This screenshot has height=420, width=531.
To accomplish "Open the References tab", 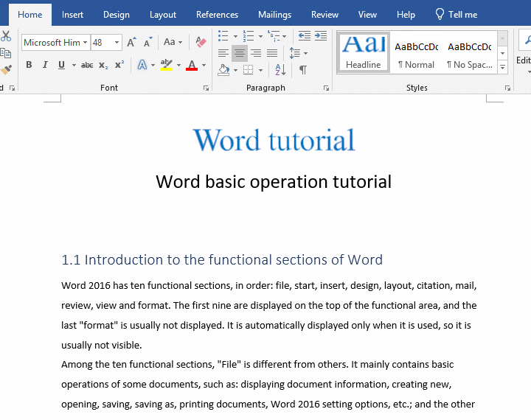I will pyautogui.click(x=218, y=15).
